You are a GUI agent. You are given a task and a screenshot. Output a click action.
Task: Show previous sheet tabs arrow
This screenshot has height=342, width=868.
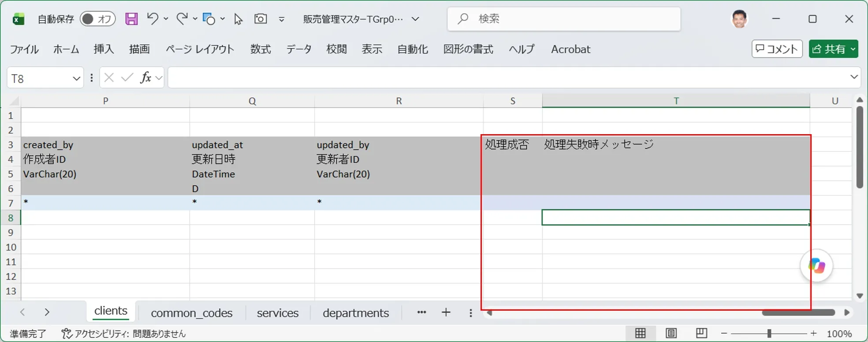(22, 312)
